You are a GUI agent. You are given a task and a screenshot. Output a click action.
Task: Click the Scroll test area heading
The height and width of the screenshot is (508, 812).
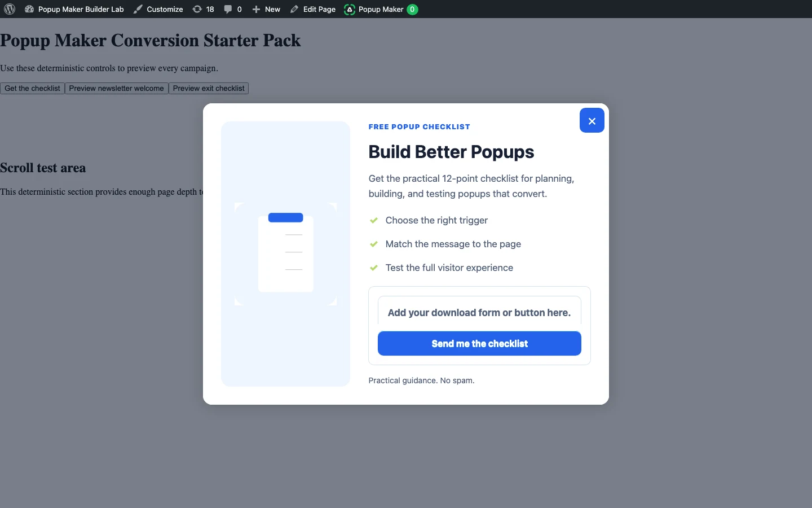pyautogui.click(x=43, y=168)
